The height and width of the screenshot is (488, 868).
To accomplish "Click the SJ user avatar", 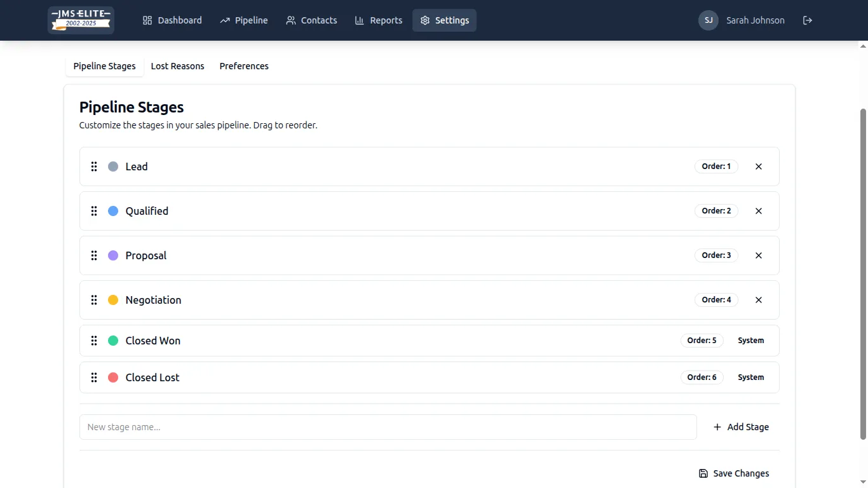I will pos(709,20).
